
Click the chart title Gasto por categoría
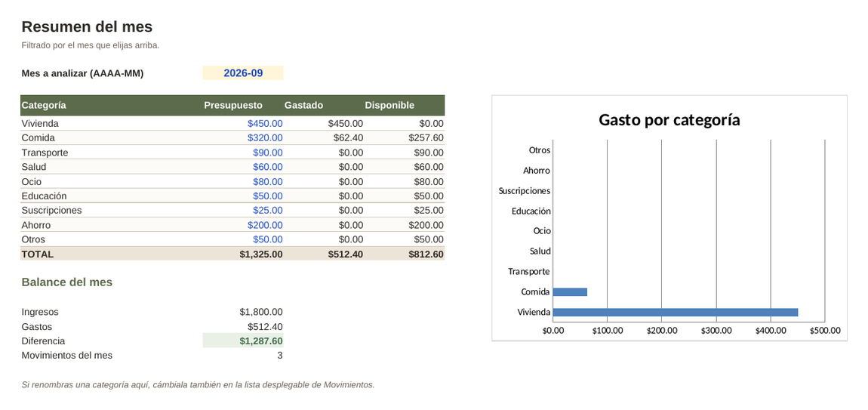coord(669,119)
